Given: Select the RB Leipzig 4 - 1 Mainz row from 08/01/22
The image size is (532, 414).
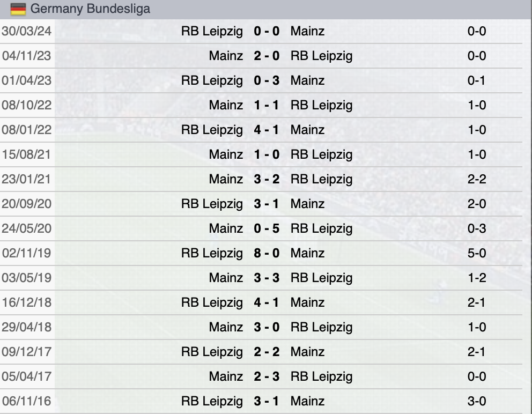Looking at the screenshot, I should (266, 129).
